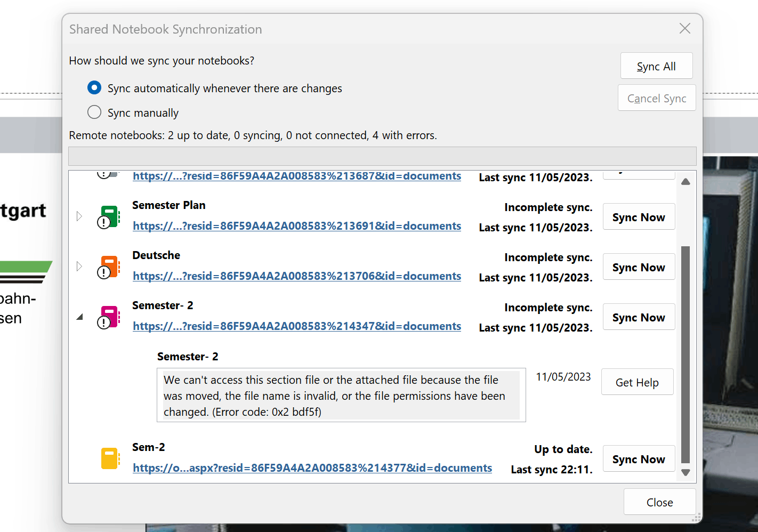Click the notebook list vertical scrollbar thumb
Viewport: 758px width, 532px height.
[x=686, y=354]
